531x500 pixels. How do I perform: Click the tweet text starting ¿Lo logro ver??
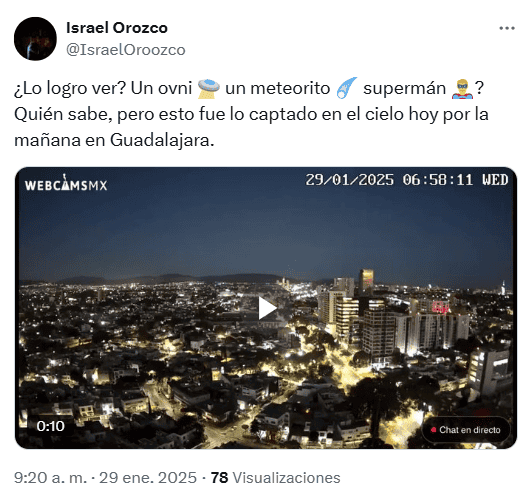tap(251, 114)
